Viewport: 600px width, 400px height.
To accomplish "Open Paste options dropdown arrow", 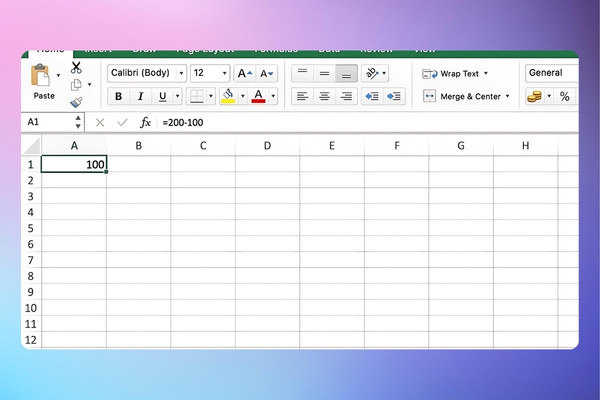I will tap(58, 75).
